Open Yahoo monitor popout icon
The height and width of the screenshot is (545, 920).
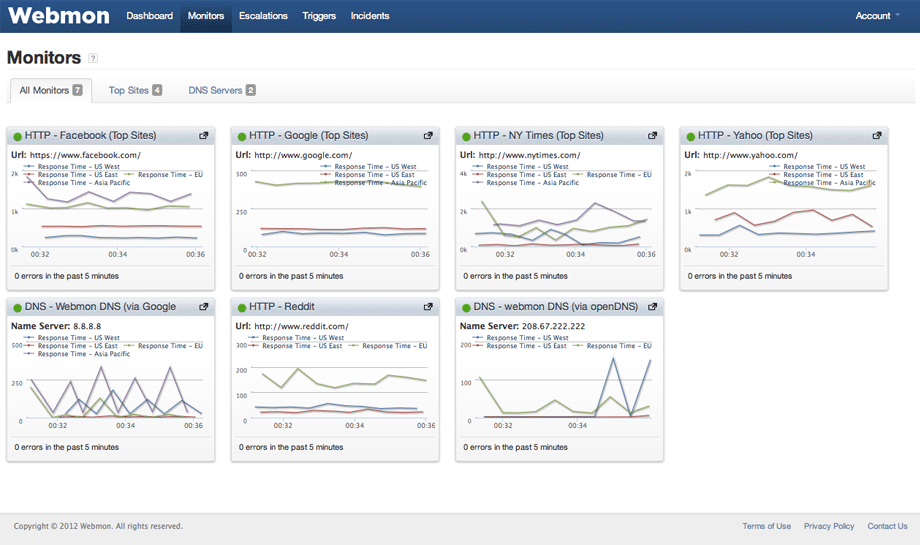tap(877, 136)
